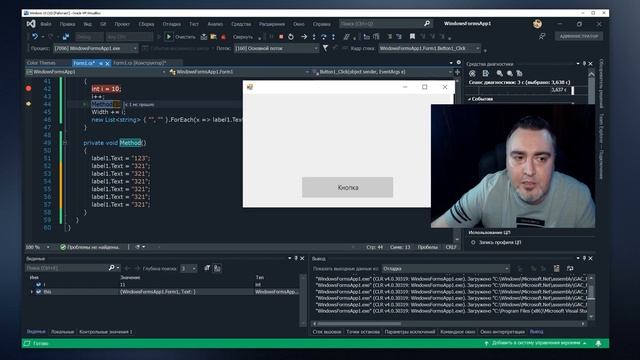
Task: Restart debugging with the circular arrow
Action: click(x=291, y=37)
